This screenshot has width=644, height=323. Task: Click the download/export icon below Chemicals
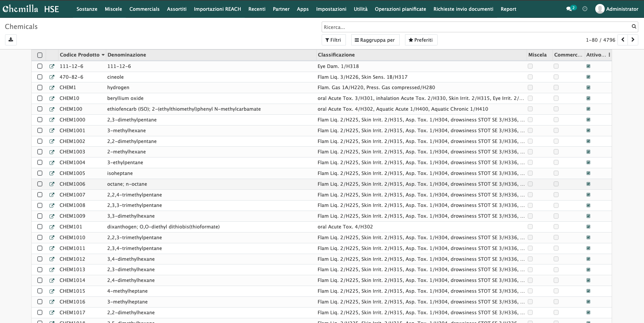coord(11,40)
